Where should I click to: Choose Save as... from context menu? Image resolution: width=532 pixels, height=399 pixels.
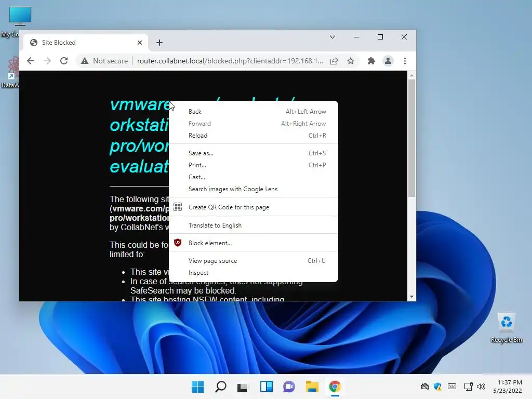pos(254,153)
